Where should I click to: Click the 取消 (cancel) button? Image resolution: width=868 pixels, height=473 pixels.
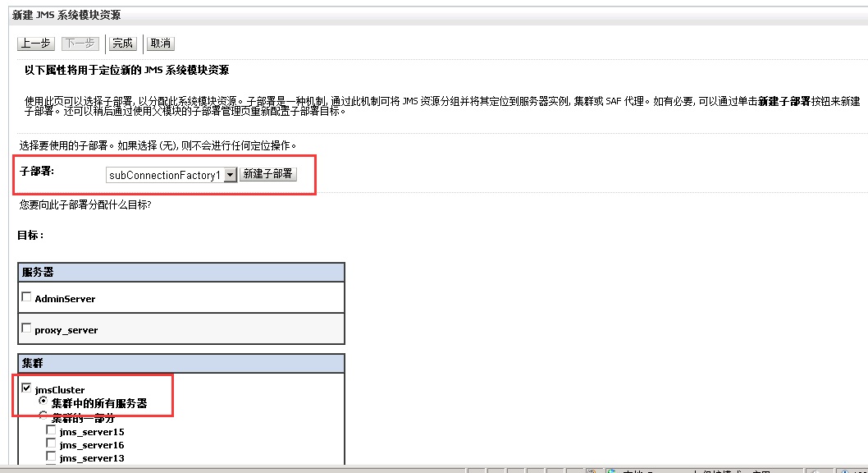click(161, 44)
